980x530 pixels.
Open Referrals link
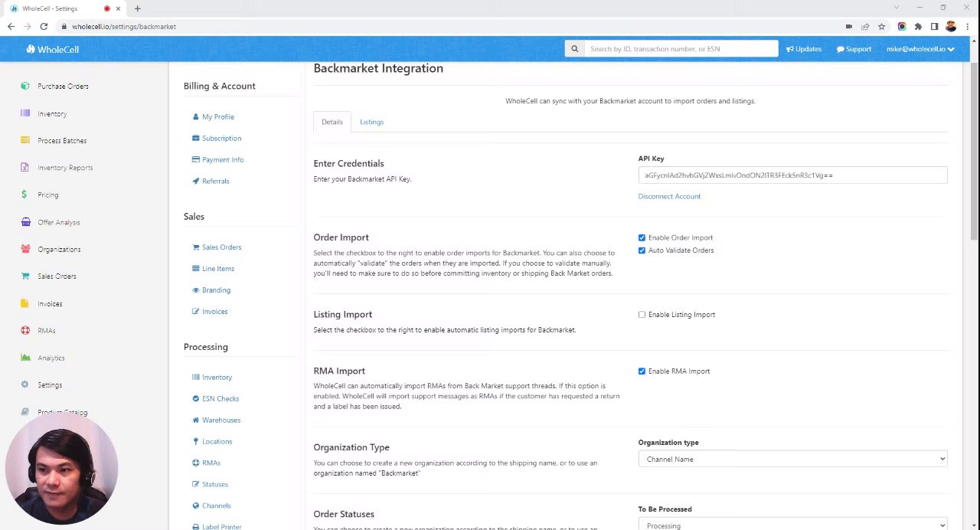(x=215, y=181)
